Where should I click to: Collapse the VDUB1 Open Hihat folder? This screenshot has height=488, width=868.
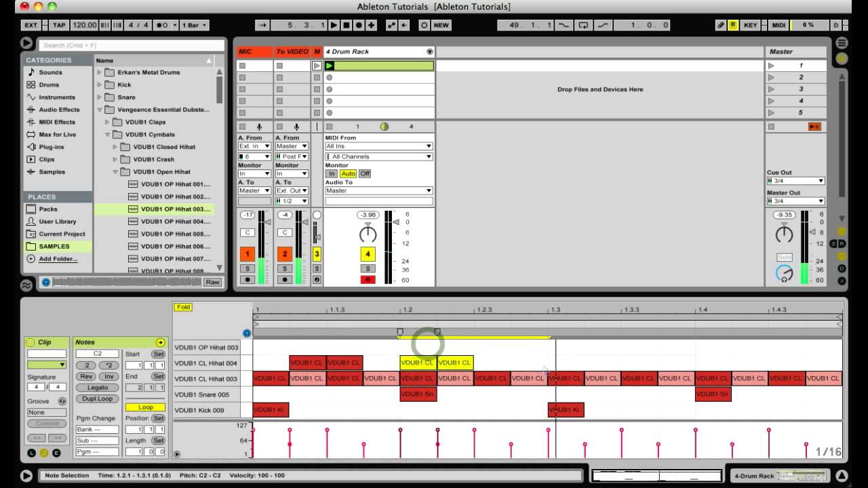[116, 172]
